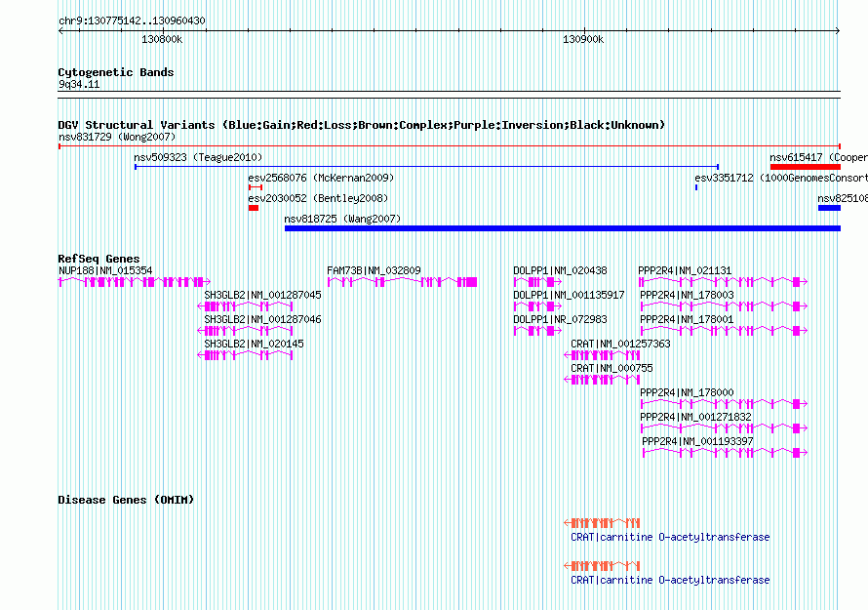The height and width of the screenshot is (610, 868).
Task: Click the 9q34.11 cytogenetic band label
Action: (79, 84)
